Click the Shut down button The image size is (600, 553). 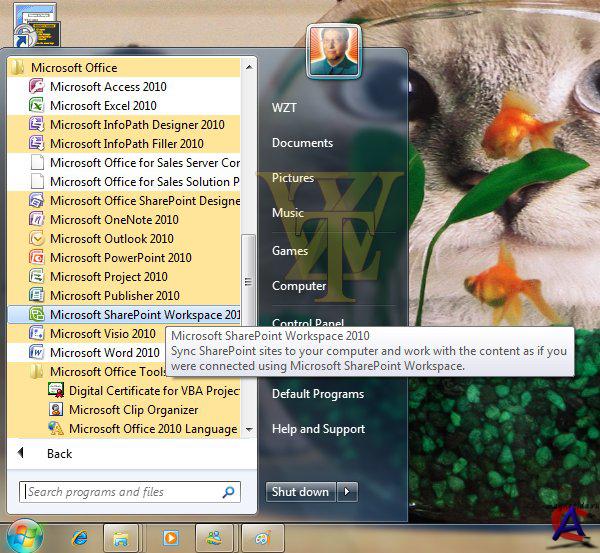point(300,492)
